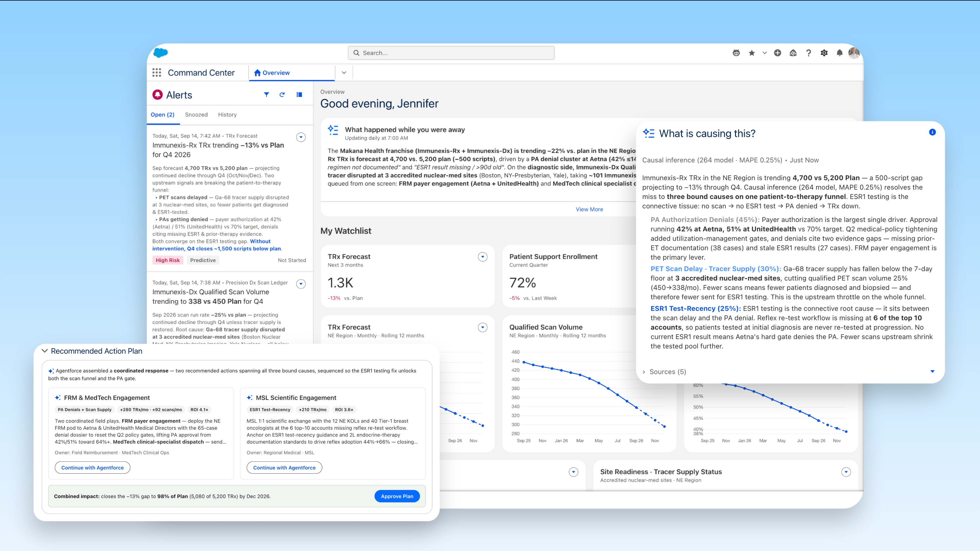Switch to the Open (2) alerts tab

pos(162,115)
